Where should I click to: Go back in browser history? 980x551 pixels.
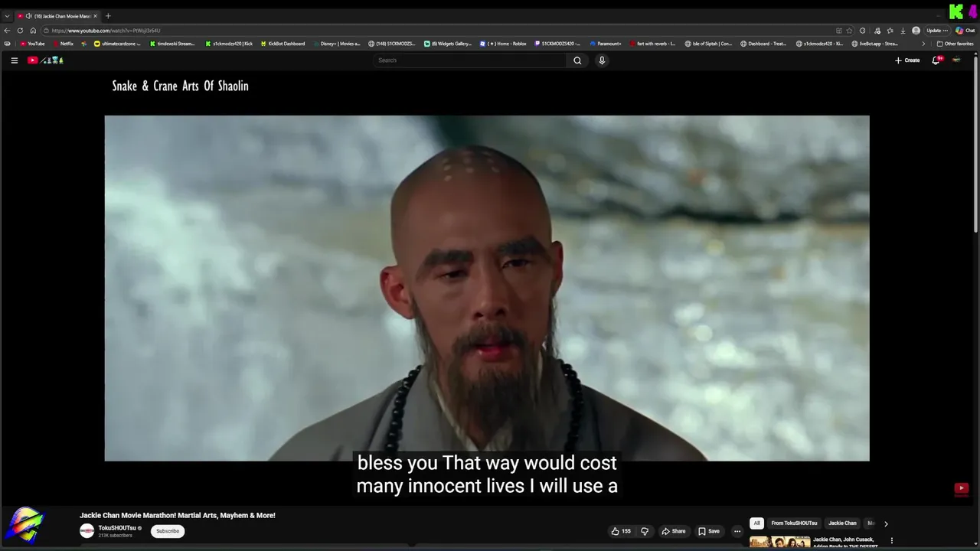tap(7, 31)
